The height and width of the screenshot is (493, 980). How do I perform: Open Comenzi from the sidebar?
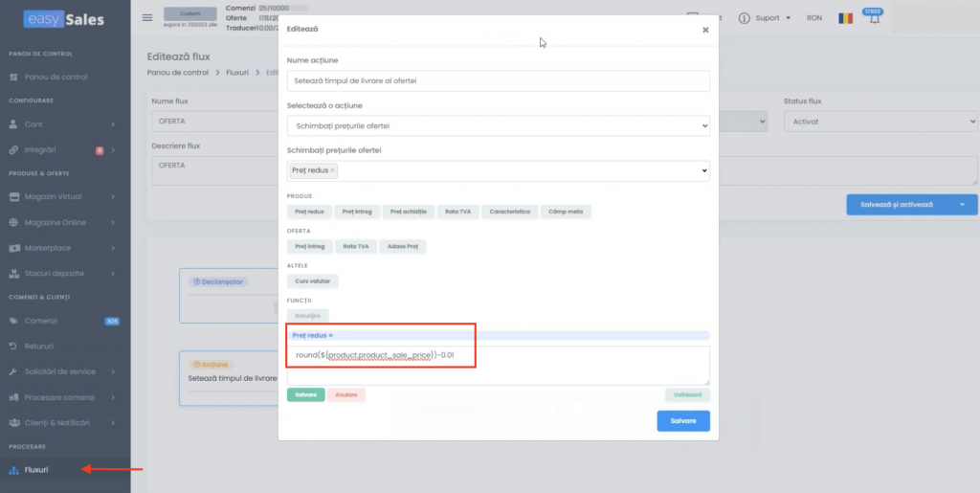41,321
